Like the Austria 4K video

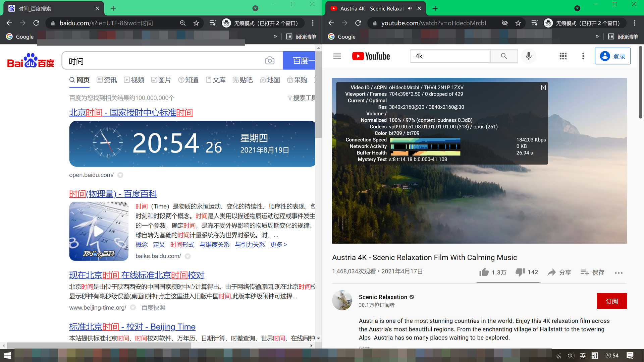[484, 272]
